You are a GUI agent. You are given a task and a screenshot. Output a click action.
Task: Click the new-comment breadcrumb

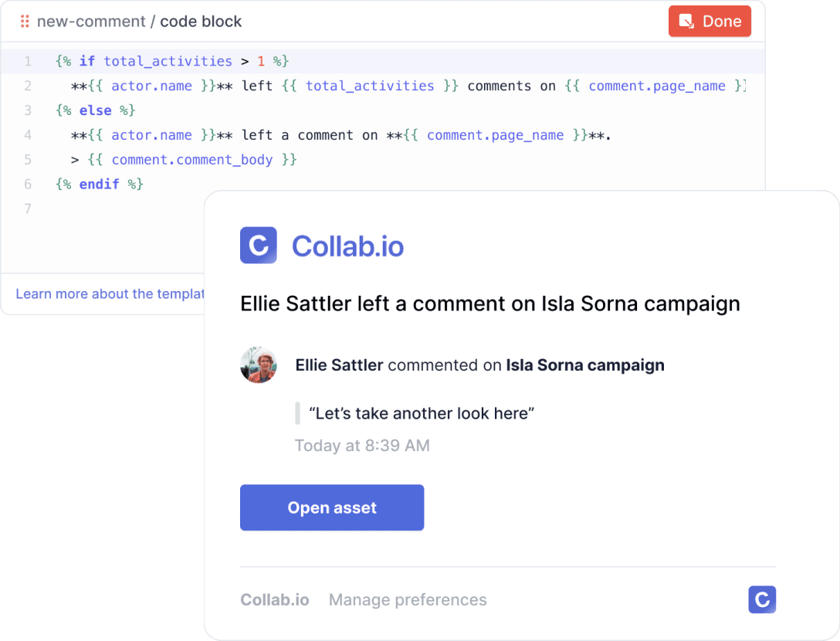coord(91,22)
